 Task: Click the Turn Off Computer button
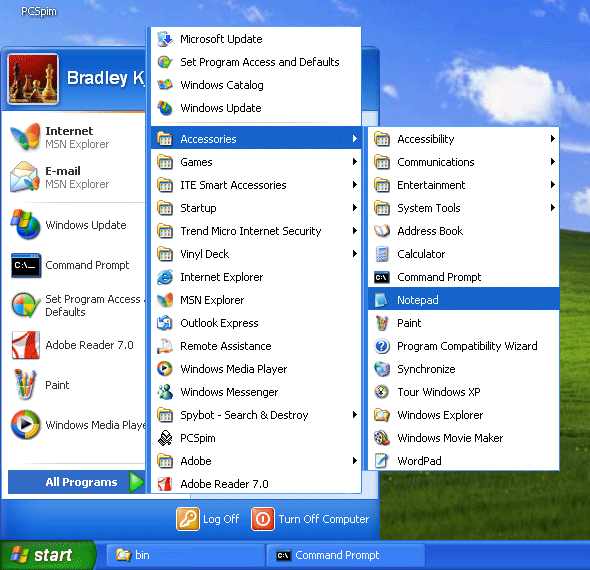(x=310, y=519)
